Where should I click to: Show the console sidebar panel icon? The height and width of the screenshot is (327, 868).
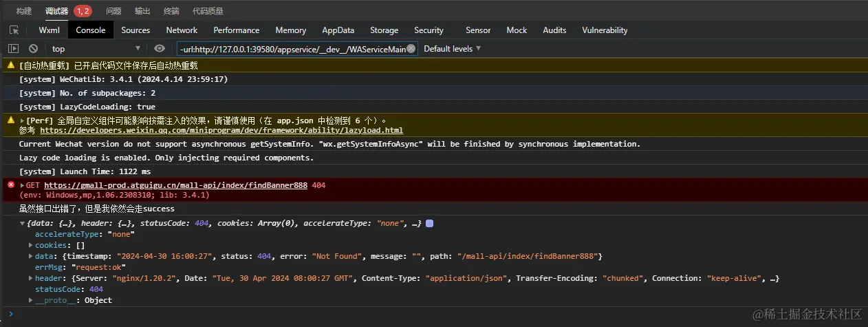coord(14,49)
